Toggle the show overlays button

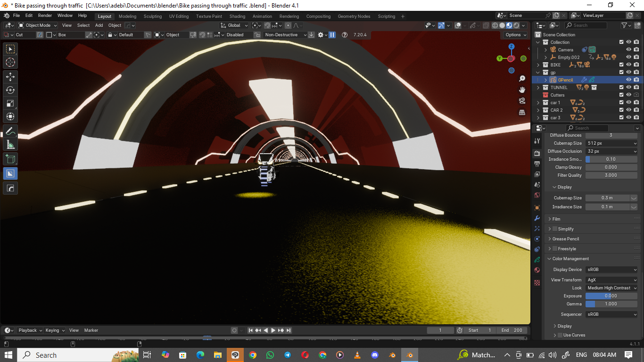point(458,25)
